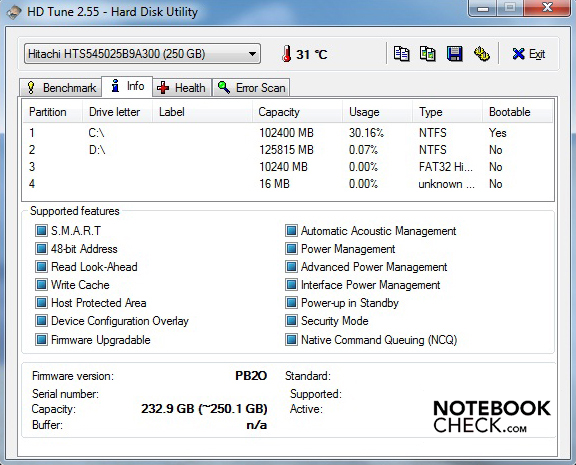Click the thermometer temperature icon
This screenshot has width=576, height=465.
287,54
